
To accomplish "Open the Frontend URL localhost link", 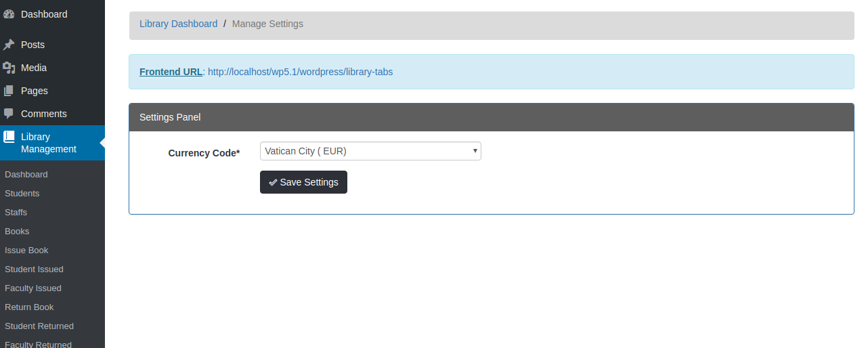I will click(300, 72).
